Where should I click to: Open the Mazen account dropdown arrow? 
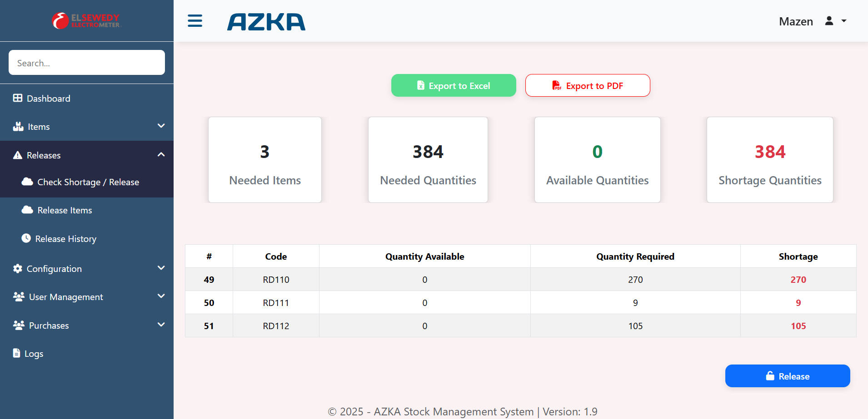tap(844, 21)
